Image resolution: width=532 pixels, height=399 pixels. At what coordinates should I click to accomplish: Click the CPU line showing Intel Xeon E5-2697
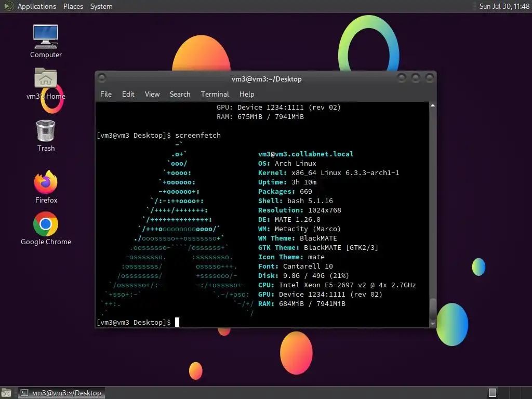point(337,285)
